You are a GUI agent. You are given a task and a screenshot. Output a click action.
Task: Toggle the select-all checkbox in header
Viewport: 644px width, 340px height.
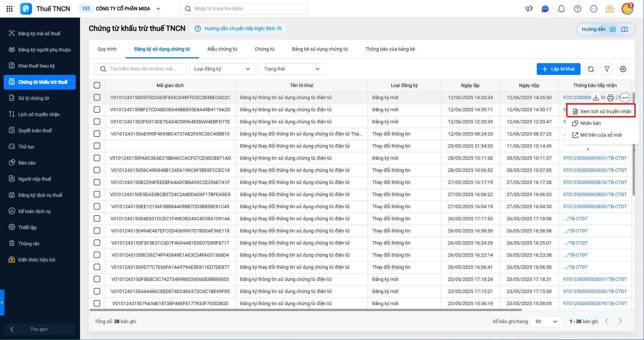[x=97, y=85]
